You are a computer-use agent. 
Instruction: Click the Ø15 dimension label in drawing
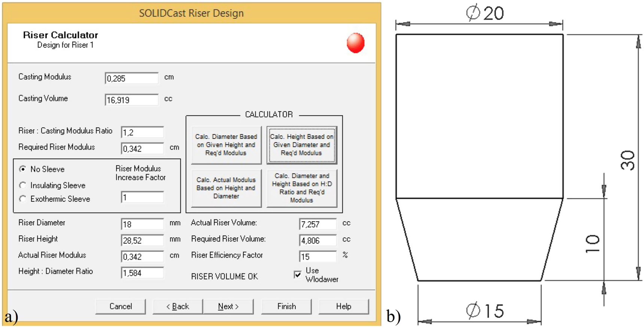pyautogui.click(x=485, y=311)
